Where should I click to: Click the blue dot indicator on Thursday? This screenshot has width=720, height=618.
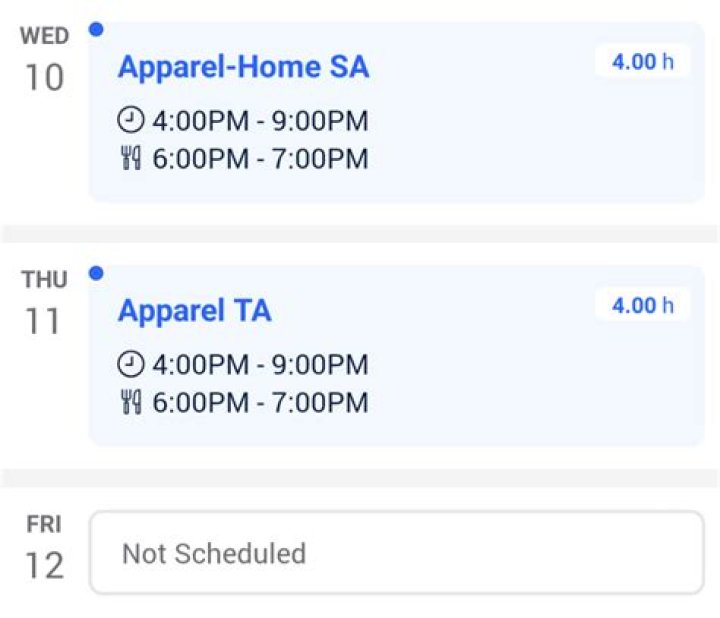(x=96, y=273)
